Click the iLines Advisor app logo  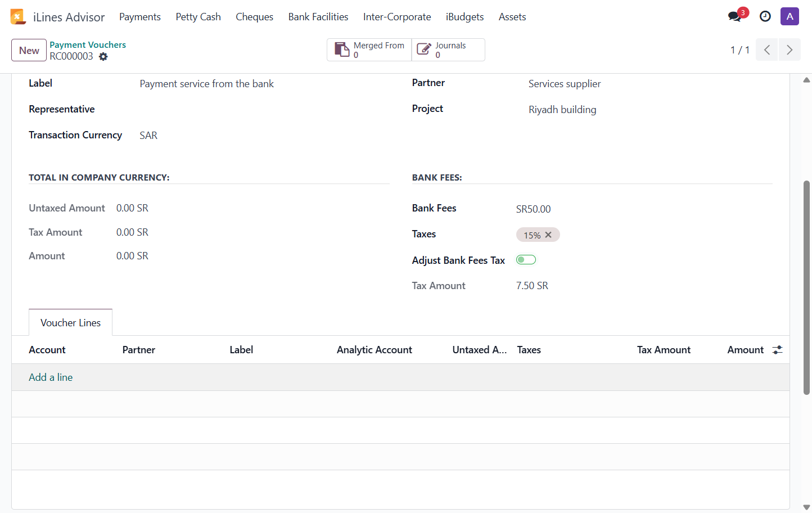(18, 17)
